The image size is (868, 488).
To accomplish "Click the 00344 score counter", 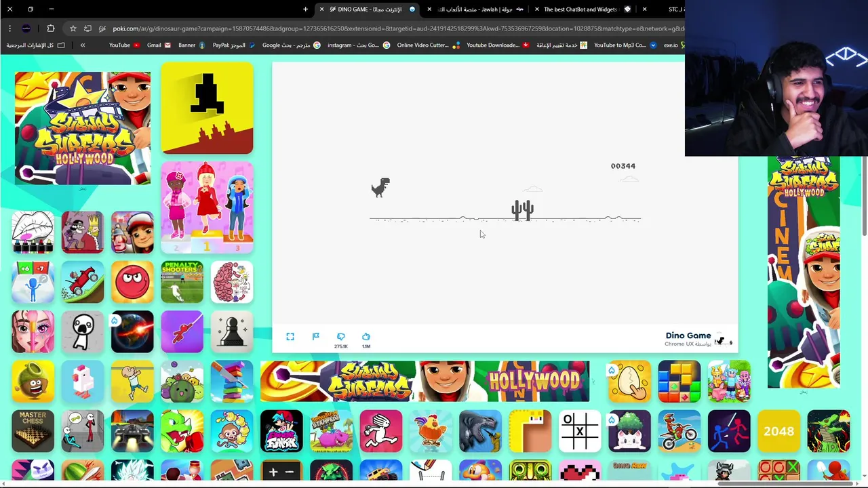I will click(623, 166).
